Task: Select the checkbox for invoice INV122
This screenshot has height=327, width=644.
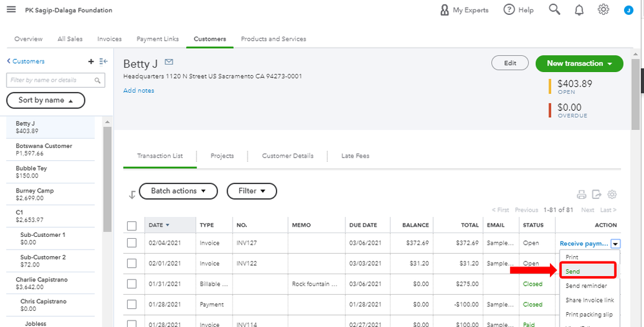Action: [132, 263]
